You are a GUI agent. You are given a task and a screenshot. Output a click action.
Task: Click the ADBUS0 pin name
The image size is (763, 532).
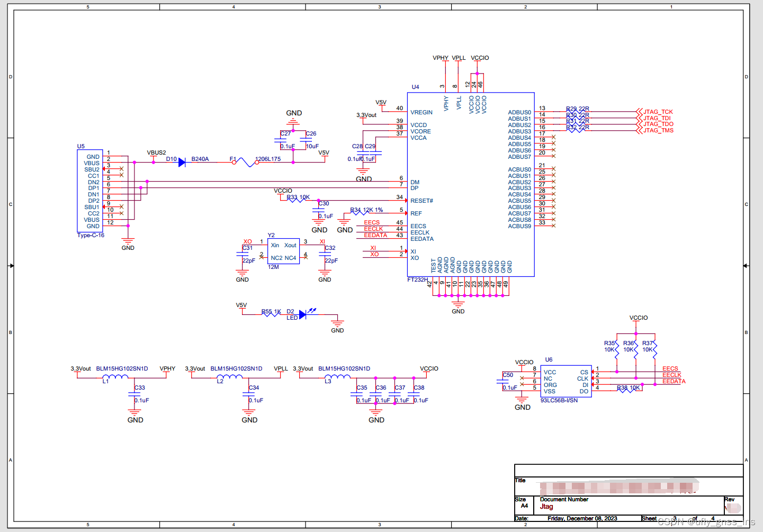pyautogui.click(x=519, y=112)
